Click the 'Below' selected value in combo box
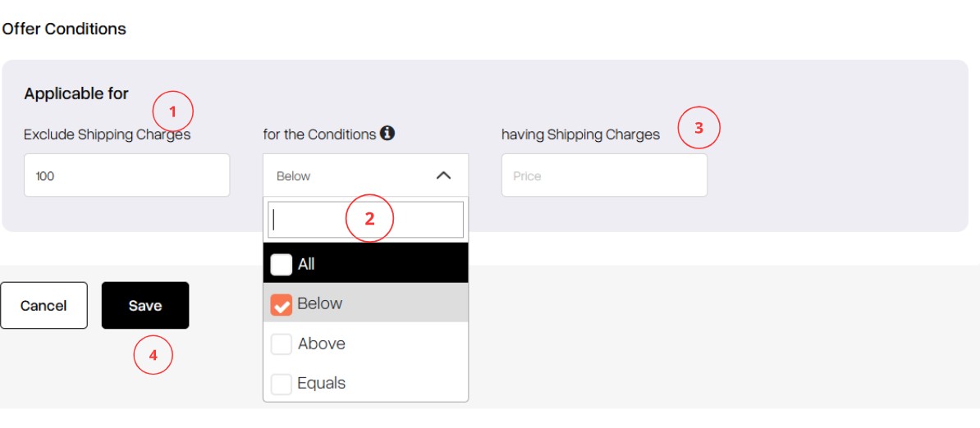980x428 pixels. (x=293, y=176)
